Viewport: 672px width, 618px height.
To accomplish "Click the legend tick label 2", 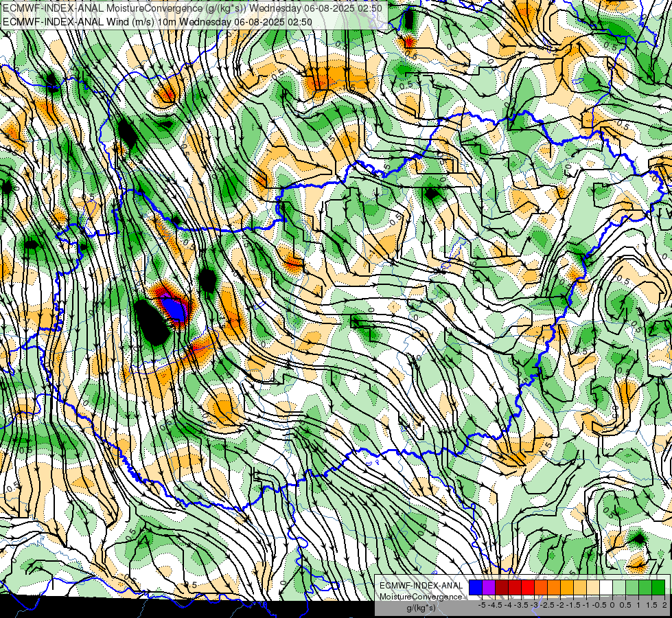I will click(x=664, y=605).
